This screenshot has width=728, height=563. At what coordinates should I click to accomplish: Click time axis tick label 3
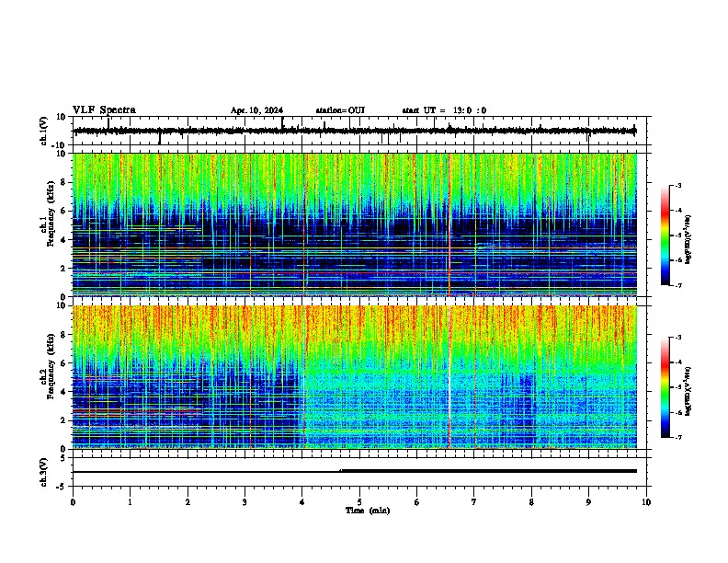[x=245, y=502]
